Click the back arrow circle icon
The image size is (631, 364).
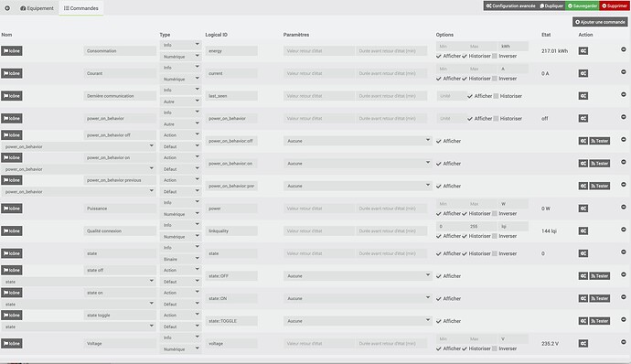tap(7, 8)
